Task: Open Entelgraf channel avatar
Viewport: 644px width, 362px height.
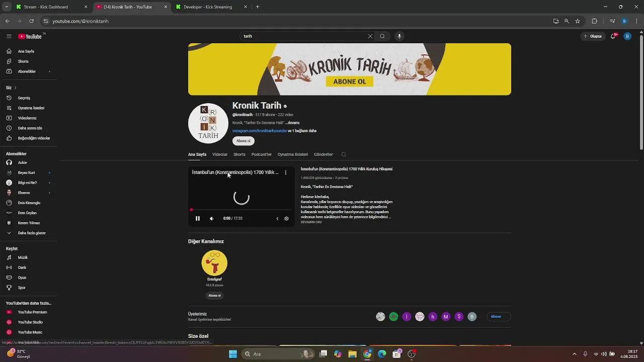Action: 214,263
